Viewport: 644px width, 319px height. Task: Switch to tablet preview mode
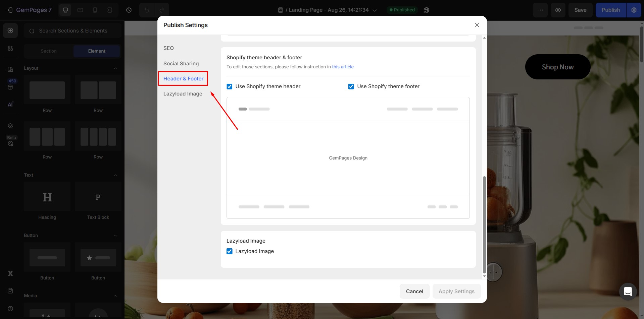click(x=80, y=10)
